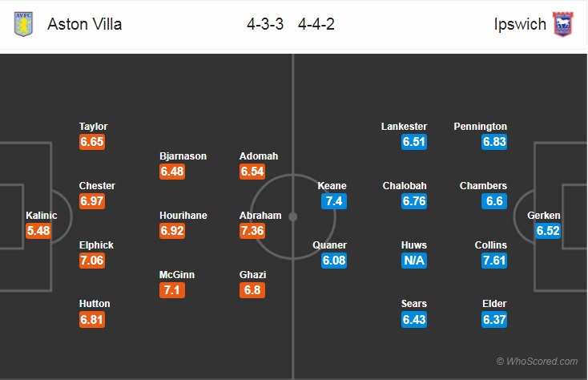Image resolution: width=588 pixels, height=380 pixels.
Task: Click Gerken's 6.52 rating badge
Action: pos(548,231)
